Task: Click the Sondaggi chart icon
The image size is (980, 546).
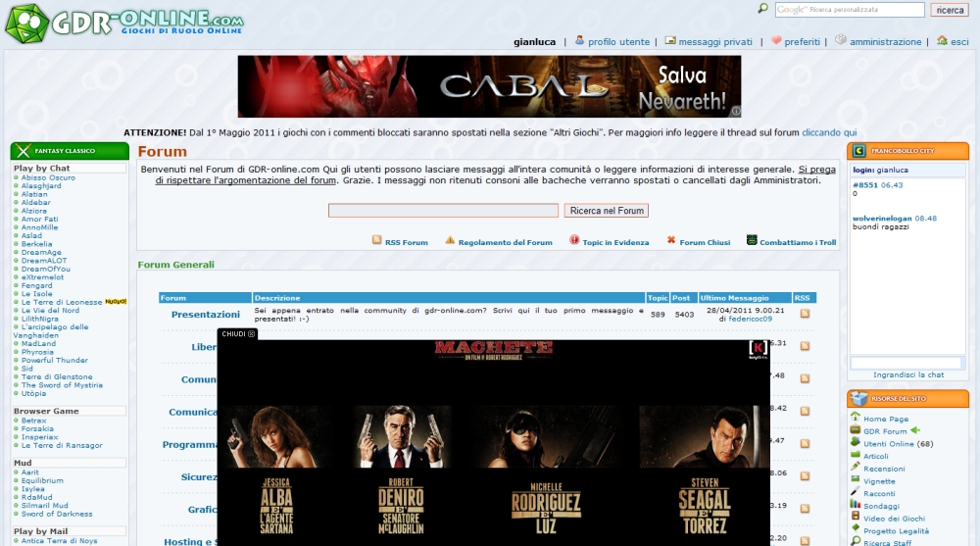Action: click(x=856, y=504)
